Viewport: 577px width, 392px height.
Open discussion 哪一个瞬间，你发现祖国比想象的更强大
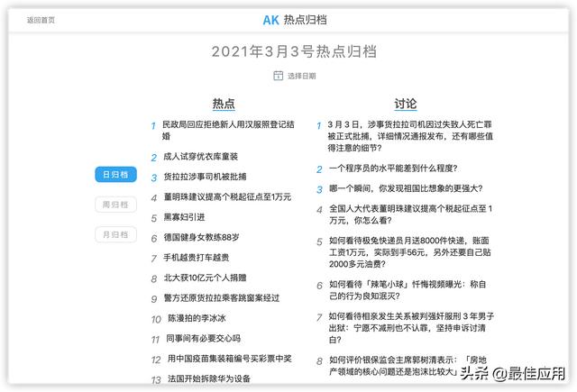click(x=406, y=188)
